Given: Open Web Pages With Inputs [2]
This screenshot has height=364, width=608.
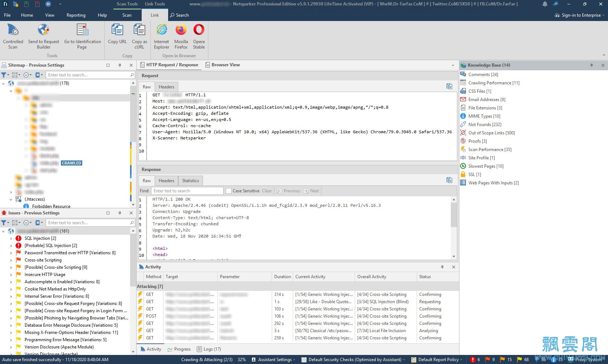Looking at the screenshot, I should tap(493, 183).
